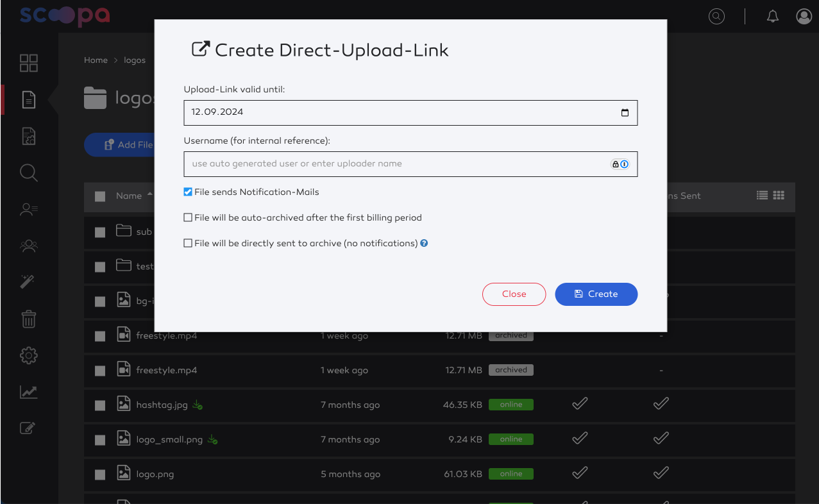819x504 pixels.
Task: Open the user groups icon in sidebar
Action: pos(29,245)
